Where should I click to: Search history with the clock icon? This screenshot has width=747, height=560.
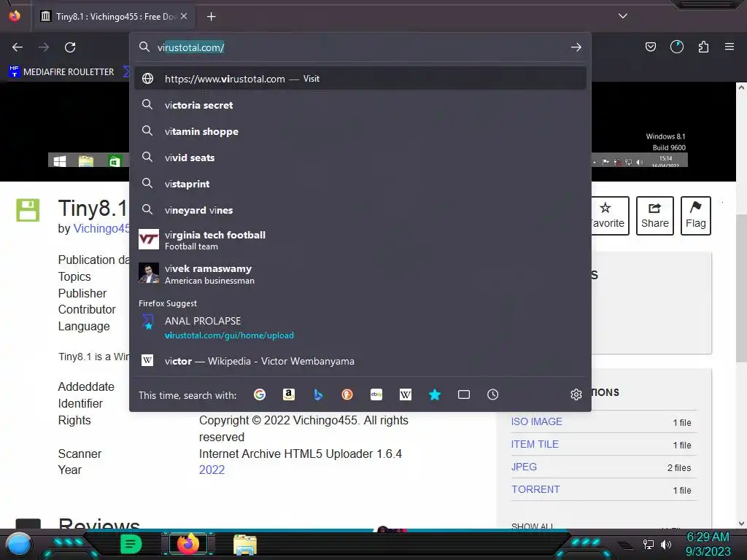pyautogui.click(x=492, y=394)
